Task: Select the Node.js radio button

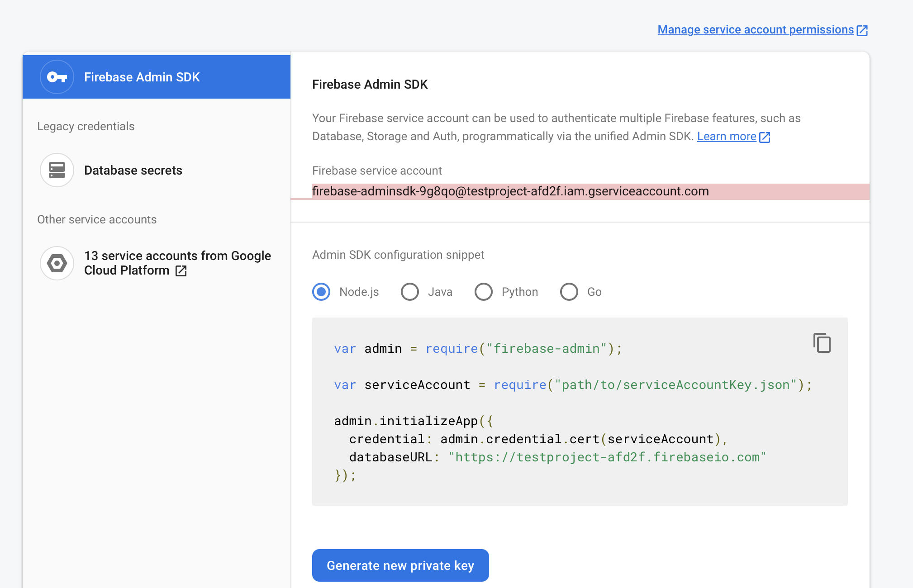Action: 321,292
